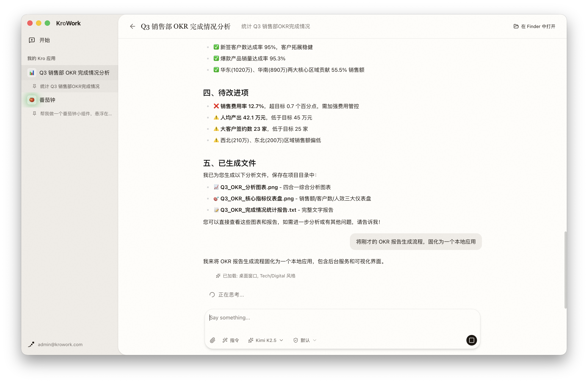Click the sparkle icon before 已加载
Screen dimensions: 588x383
[x=218, y=276]
